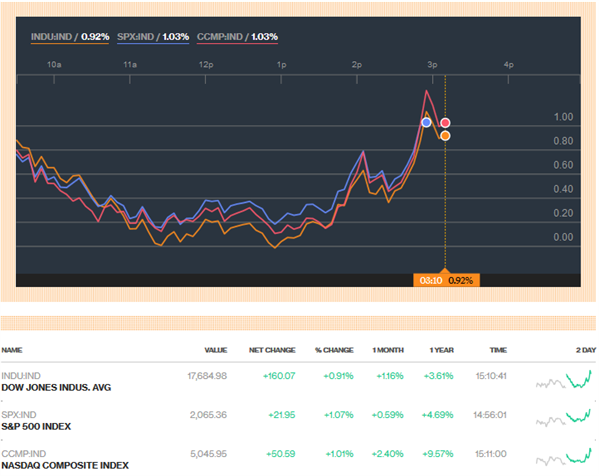Open NASDAQ COMPOSITE INDEX link

click(65, 466)
